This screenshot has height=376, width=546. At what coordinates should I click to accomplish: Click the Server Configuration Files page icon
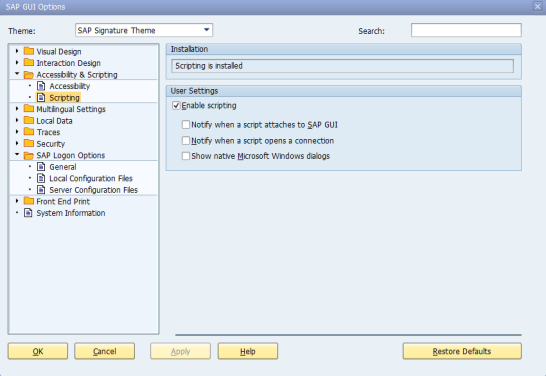pos(41,190)
